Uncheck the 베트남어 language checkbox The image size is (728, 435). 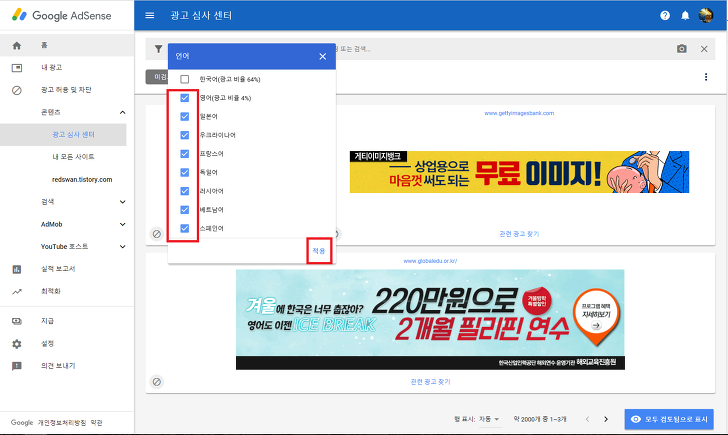coord(185,210)
